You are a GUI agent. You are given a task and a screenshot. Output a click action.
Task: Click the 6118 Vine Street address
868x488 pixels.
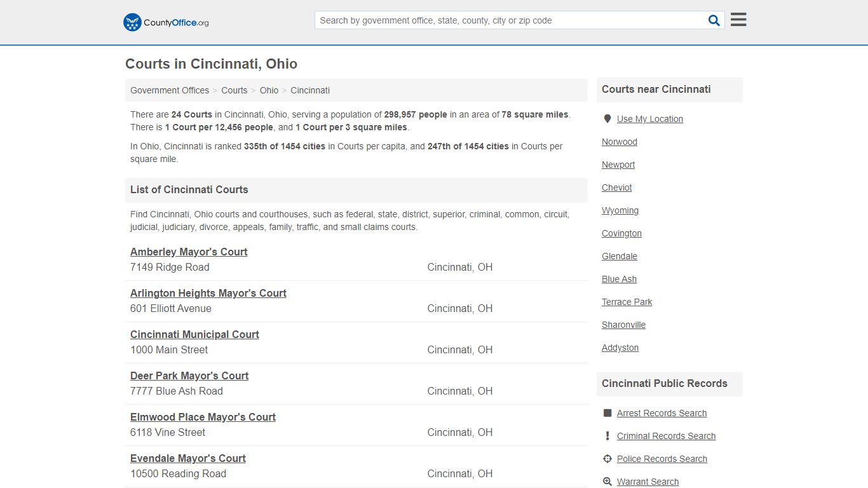[x=168, y=433]
